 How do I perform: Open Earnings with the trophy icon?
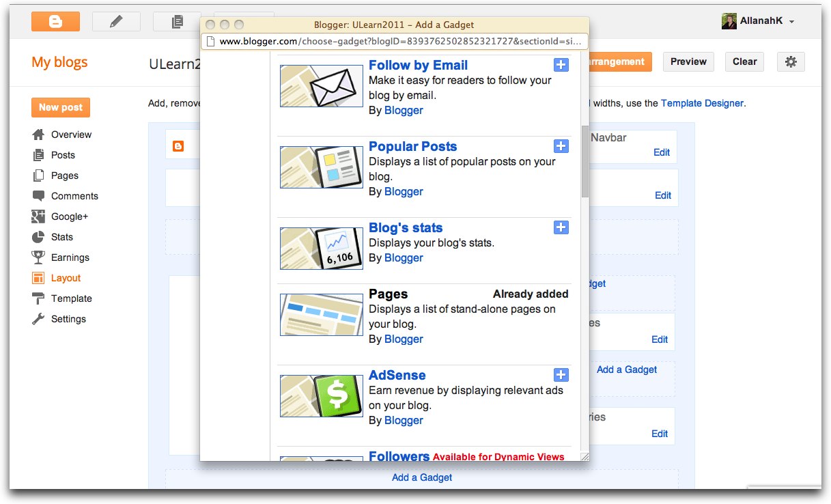tap(70, 257)
